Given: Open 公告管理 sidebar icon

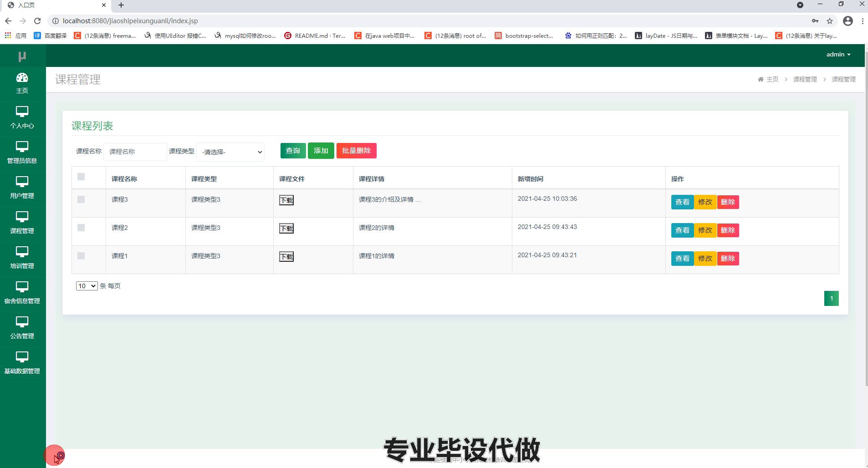Looking at the screenshot, I should [22, 322].
